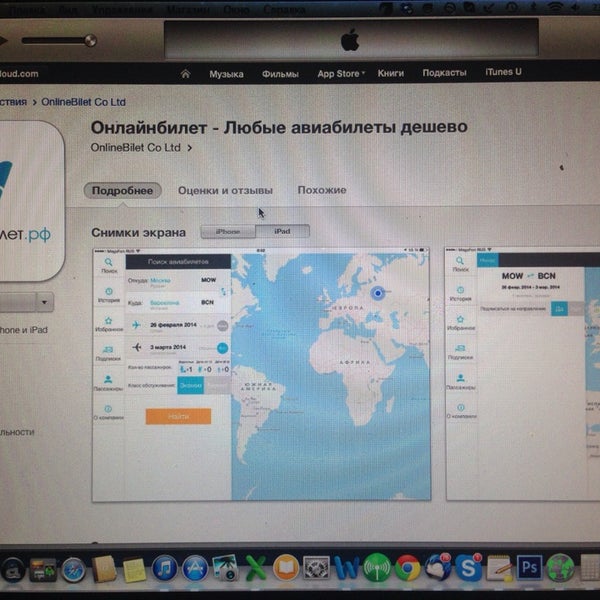The width and height of the screenshot is (600, 600).
Task: Toggle grey circle next to departure date
Action: (x=223, y=326)
